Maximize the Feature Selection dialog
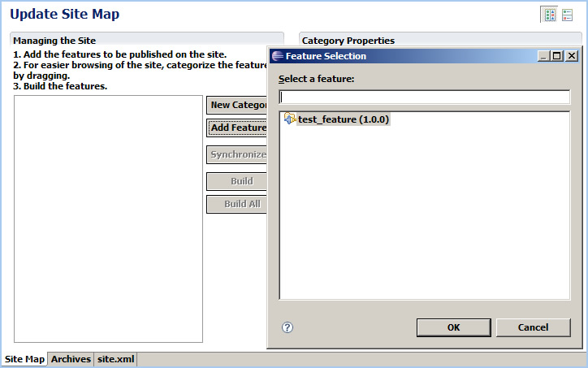Viewport: 588px width, 368px height. (557, 56)
